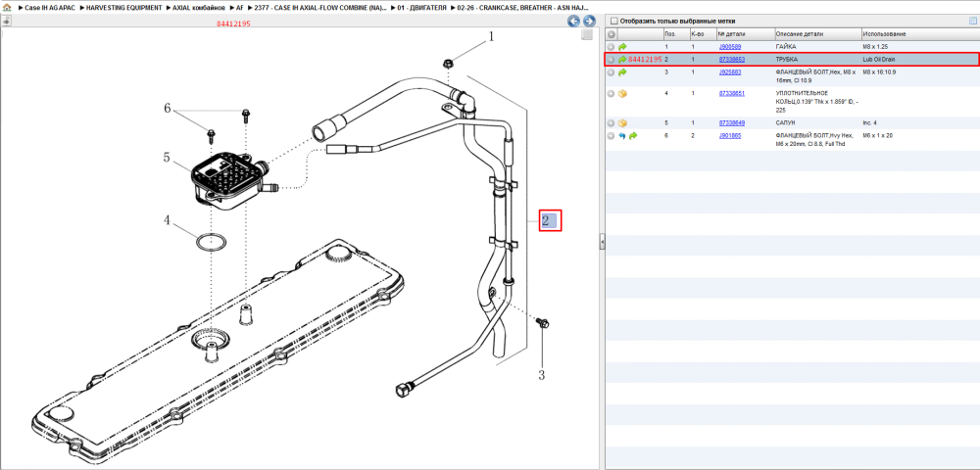Screen dimensions: 980x470
Task: Click the box icon on 87338651 row
Action: pyautogui.click(x=622, y=94)
